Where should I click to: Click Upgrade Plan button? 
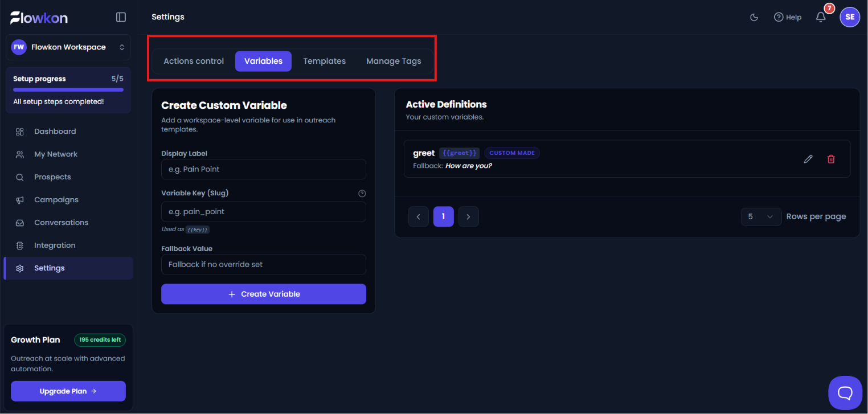tap(68, 391)
